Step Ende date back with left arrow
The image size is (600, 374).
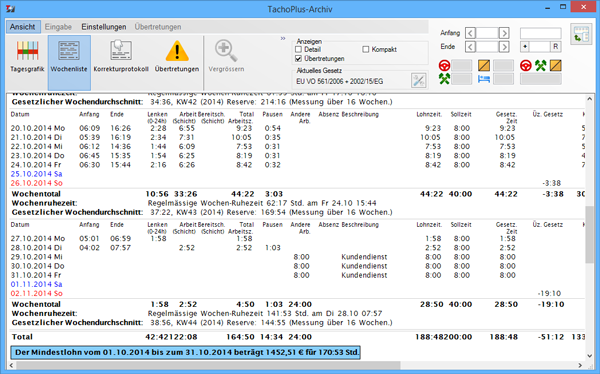click(470, 47)
